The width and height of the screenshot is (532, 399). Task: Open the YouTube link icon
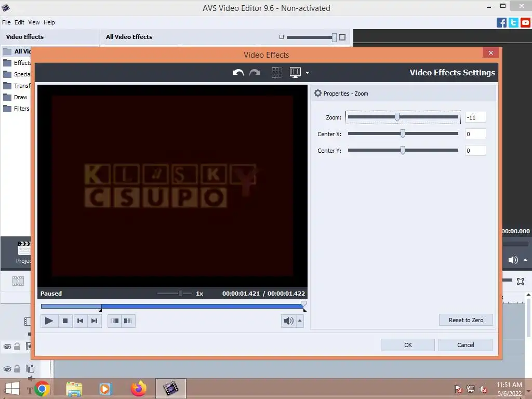click(x=525, y=23)
